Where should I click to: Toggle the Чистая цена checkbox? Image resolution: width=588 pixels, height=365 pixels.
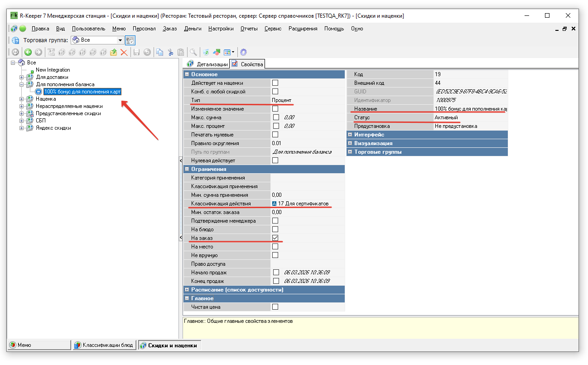point(275,307)
